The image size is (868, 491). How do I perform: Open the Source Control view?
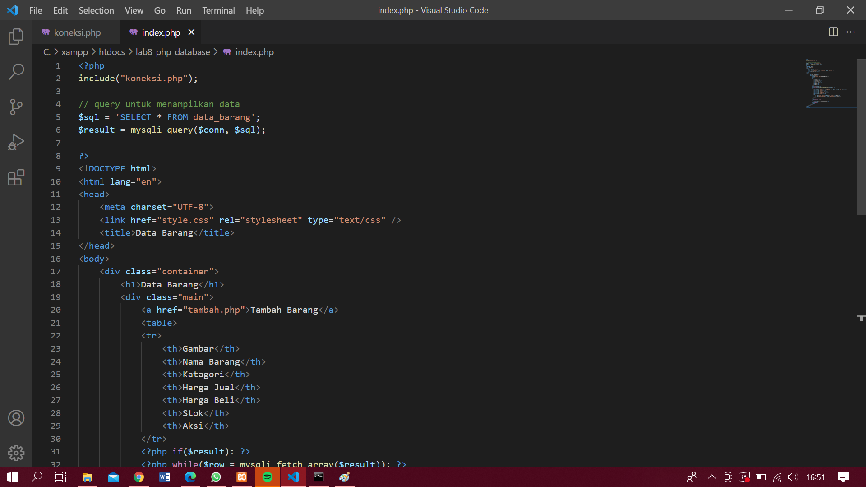click(16, 107)
